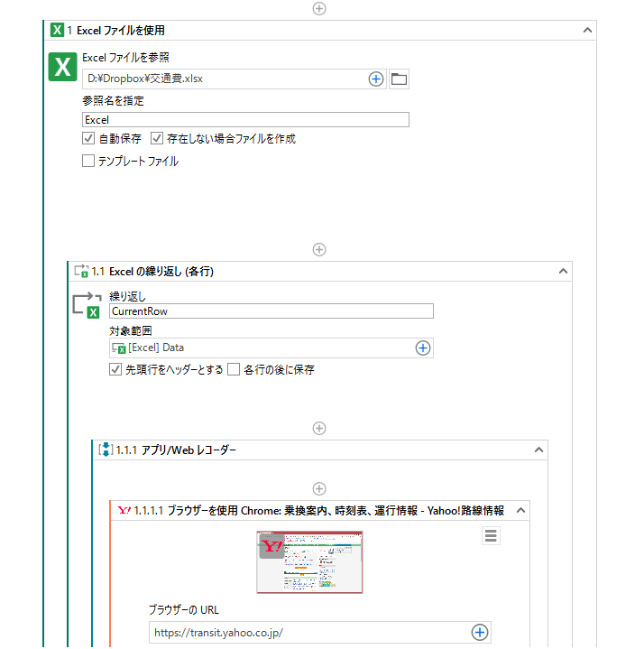This screenshot has width=644, height=649.
Task: Collapse the Excel ファイルを使用 activity
Action: [x=587, y=30]
